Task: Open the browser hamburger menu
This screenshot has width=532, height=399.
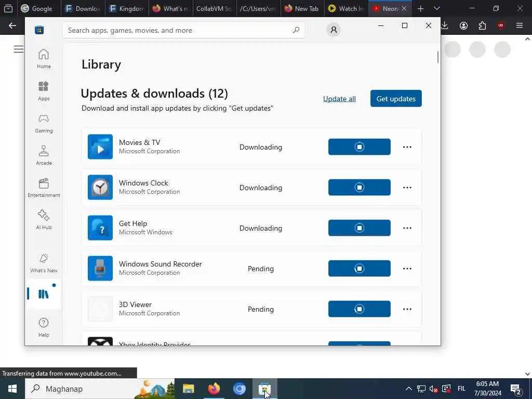Action: [x=520, y=25]
